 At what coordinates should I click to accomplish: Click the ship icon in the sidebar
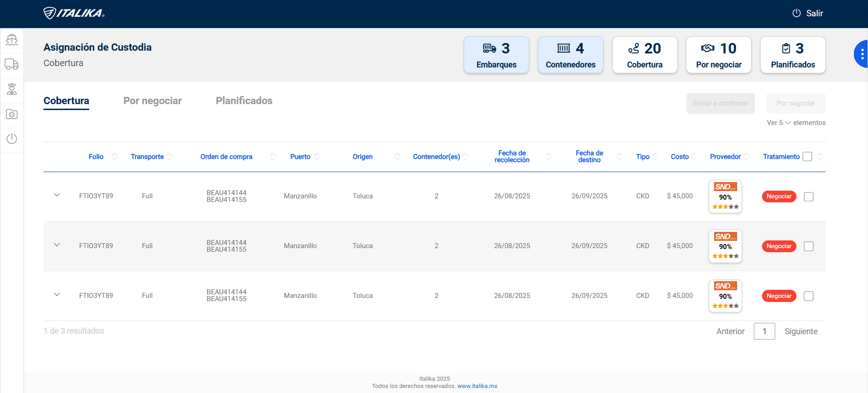click(x=12, y=40)
